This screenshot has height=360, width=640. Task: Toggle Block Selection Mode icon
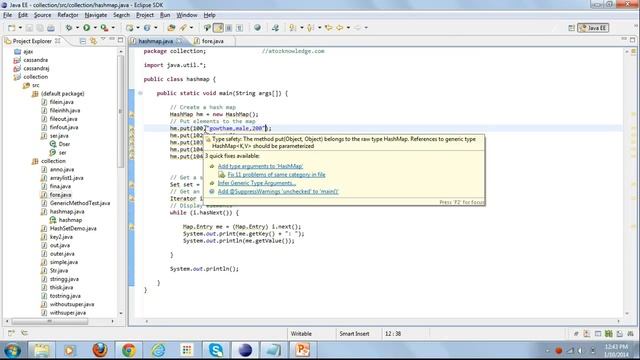coord(229,28)
